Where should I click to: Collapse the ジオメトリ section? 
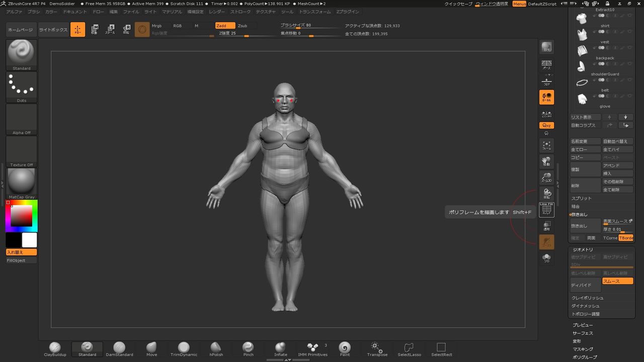pyautogui.click(x=583, y=250)
